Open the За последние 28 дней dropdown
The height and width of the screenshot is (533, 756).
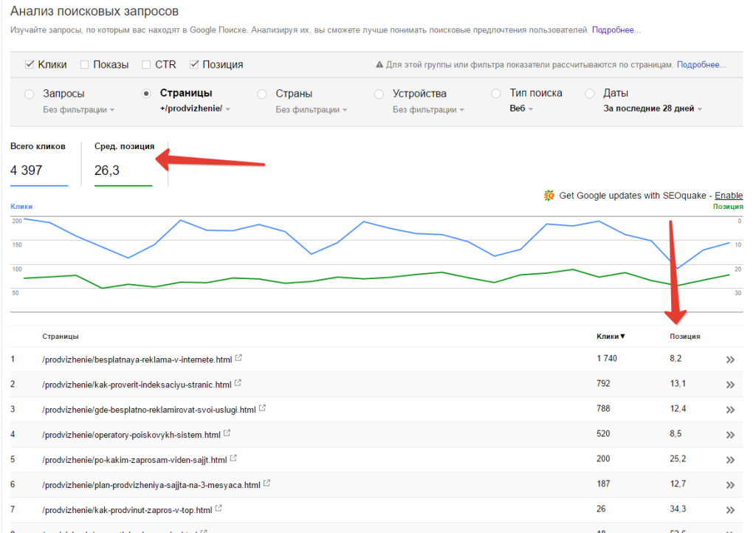coord(653,109)
